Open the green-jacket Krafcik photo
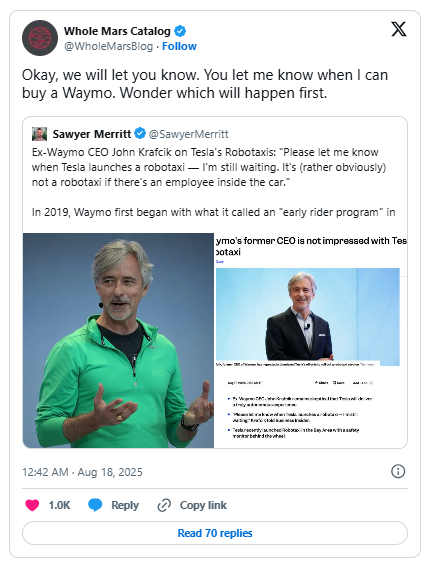Screen dimensions: 428x564 (118, 340)
